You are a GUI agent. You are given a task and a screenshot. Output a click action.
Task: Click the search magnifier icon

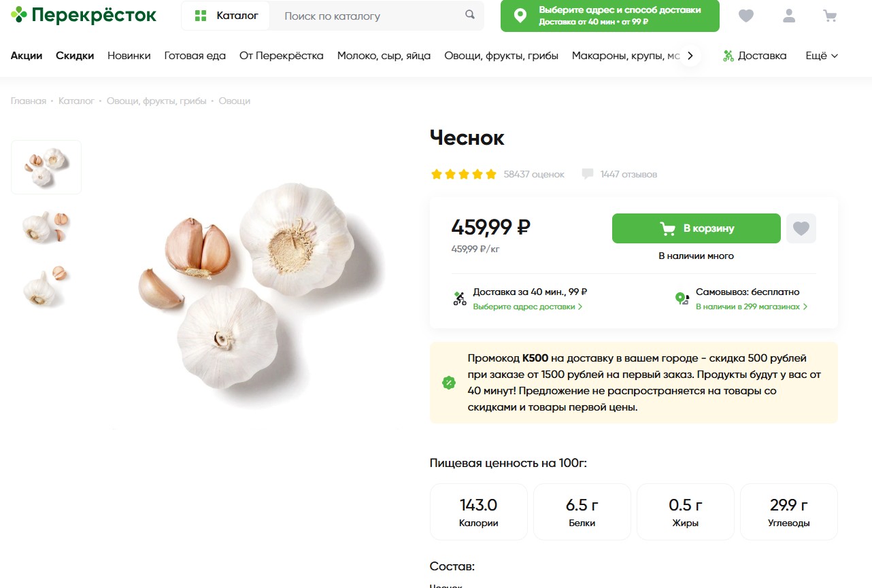point(470,15)
